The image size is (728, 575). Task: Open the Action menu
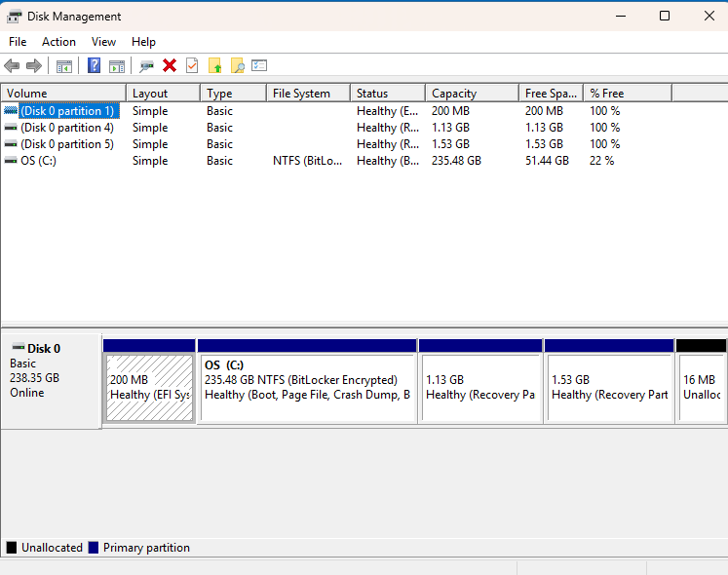(58, 42)
